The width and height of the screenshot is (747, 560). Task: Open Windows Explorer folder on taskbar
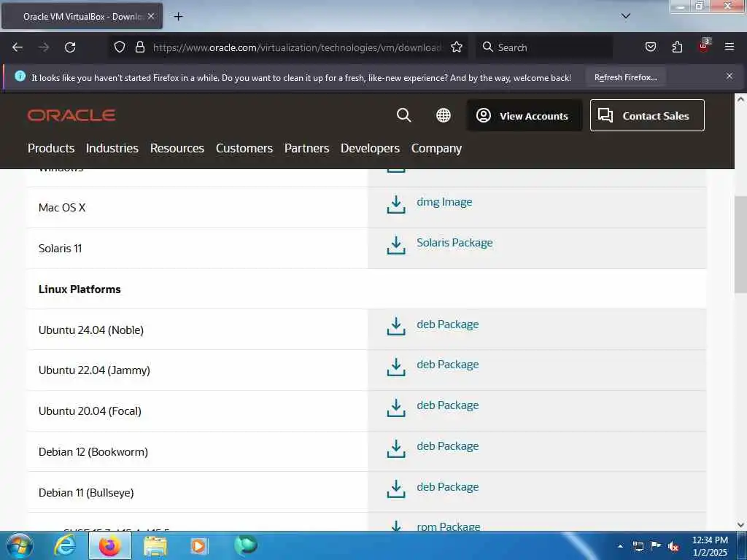pyautogui.click(x=155, y=546)
